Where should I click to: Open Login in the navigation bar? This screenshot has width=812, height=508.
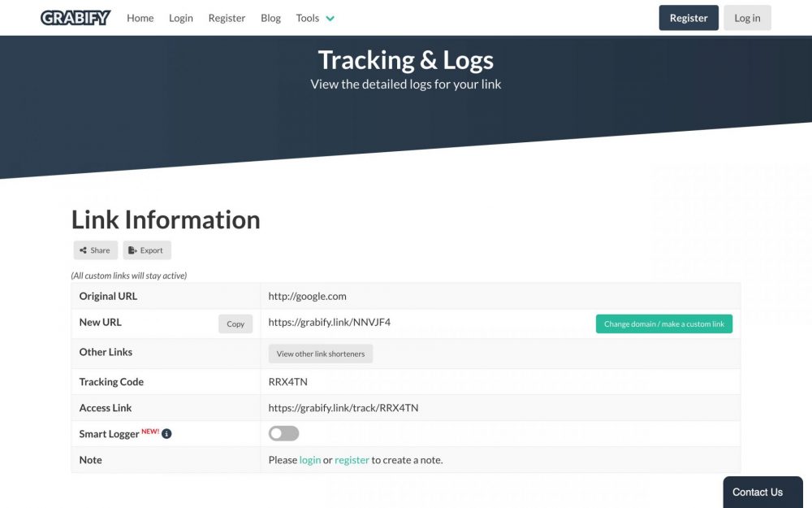pyautogui.click(x=181, y=18)
